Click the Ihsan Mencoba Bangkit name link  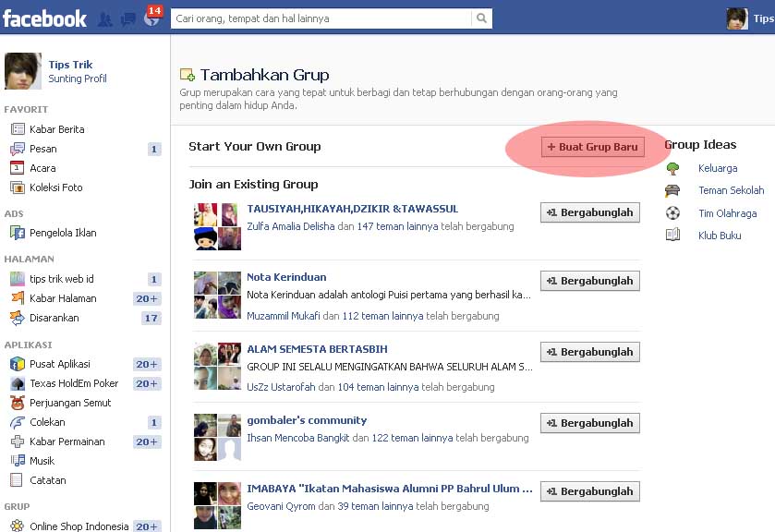[298, 438]
